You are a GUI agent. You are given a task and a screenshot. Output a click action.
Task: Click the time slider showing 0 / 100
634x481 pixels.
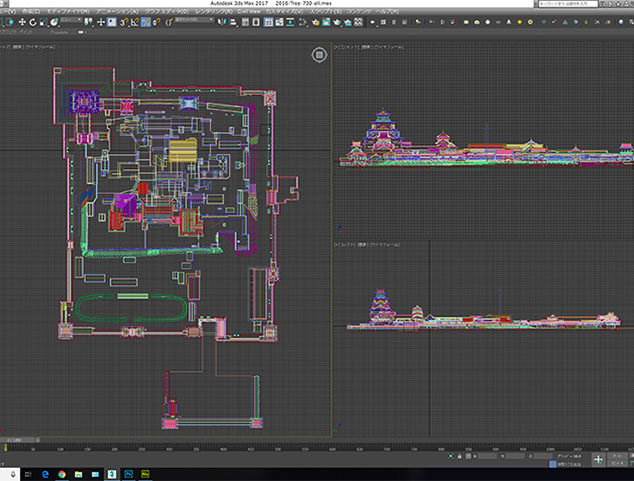(17, 438)
